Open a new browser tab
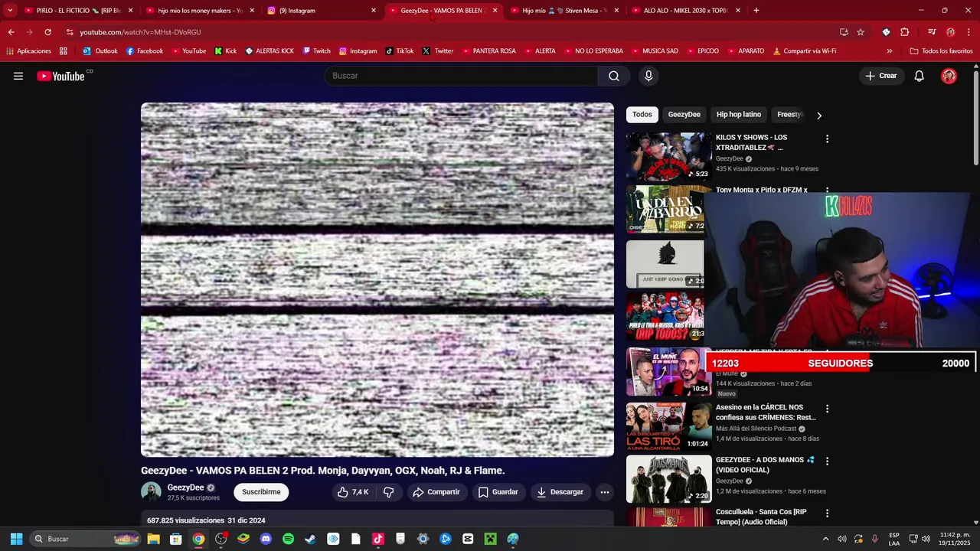Screen dimensions: 980x551 click(756, 11)
